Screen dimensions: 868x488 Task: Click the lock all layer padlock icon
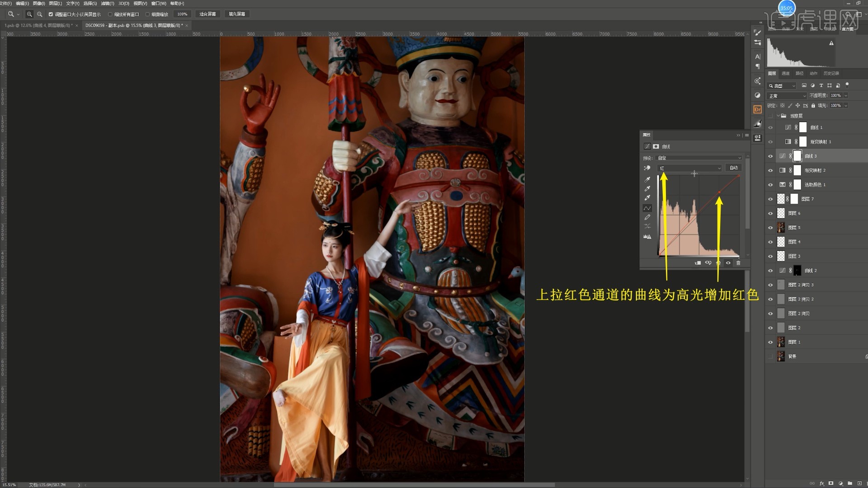tap(813, 106)
